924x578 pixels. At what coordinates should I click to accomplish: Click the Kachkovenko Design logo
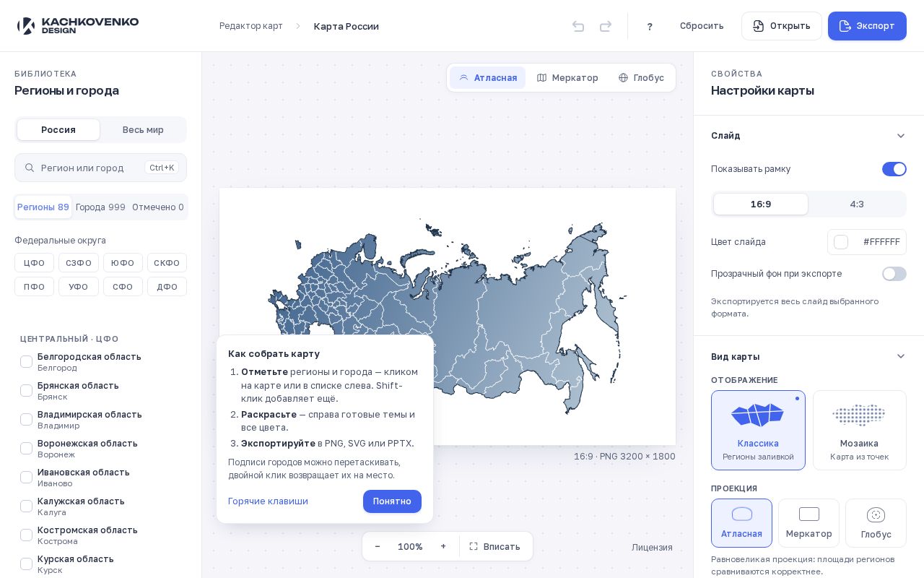coord(78,26)
